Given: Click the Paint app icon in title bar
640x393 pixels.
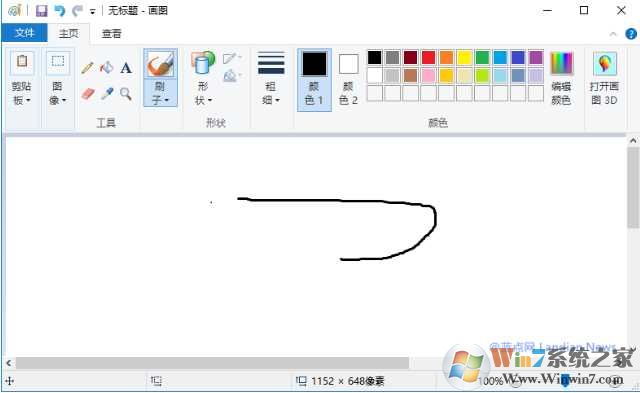Looking at the screenshot, I should click(x=15, y=10).
